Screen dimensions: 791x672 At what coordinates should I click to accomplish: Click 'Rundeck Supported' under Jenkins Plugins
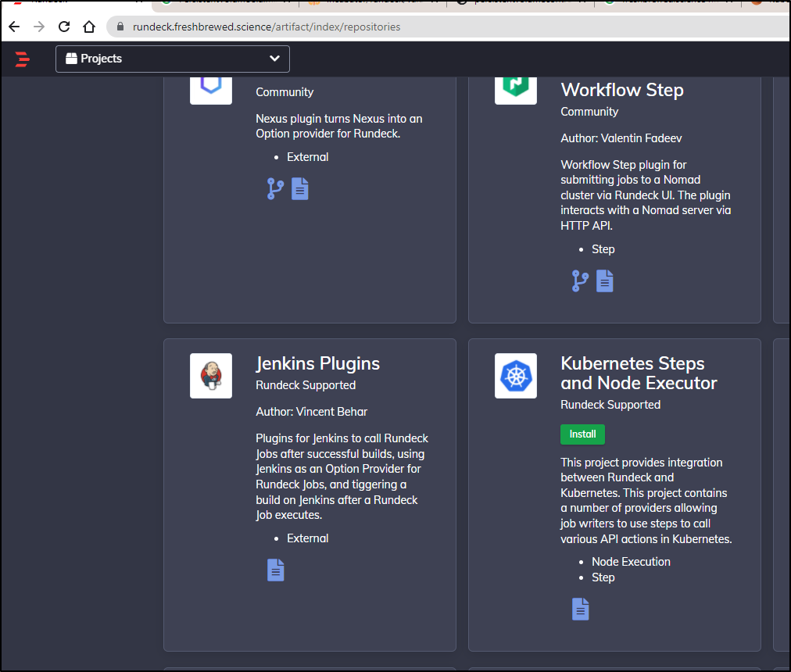[x=306, y=385]
